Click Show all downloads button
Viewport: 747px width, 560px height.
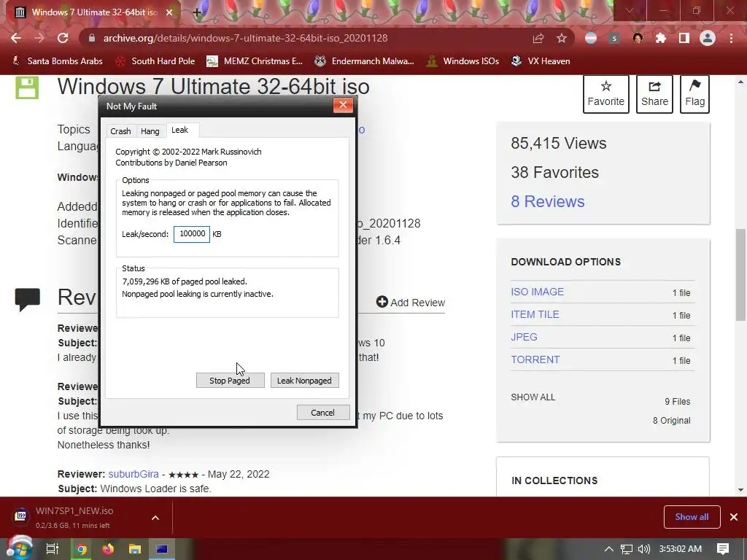click(692, 517)
